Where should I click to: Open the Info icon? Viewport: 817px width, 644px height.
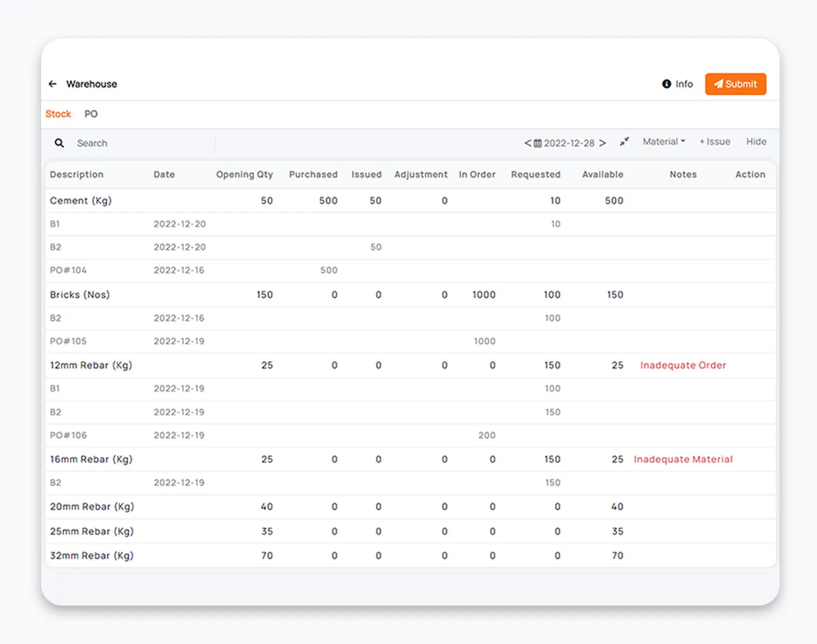click(667, 84)
